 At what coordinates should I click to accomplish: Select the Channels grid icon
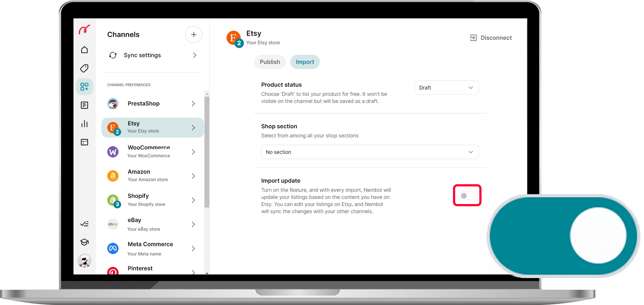(x=84, y=87)
